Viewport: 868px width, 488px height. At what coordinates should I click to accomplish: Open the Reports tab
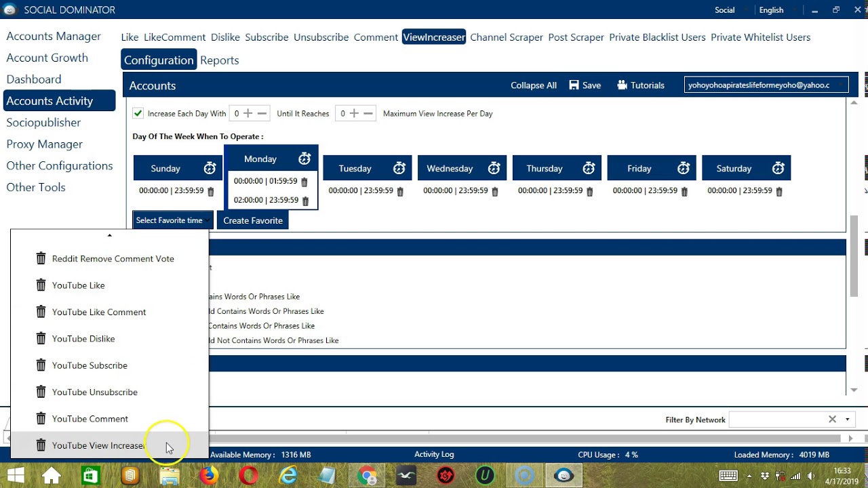coord(219,60)
